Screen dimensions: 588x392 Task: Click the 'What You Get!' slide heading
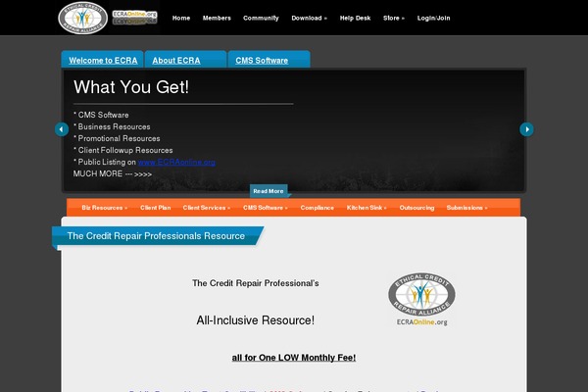click(131, 87)
